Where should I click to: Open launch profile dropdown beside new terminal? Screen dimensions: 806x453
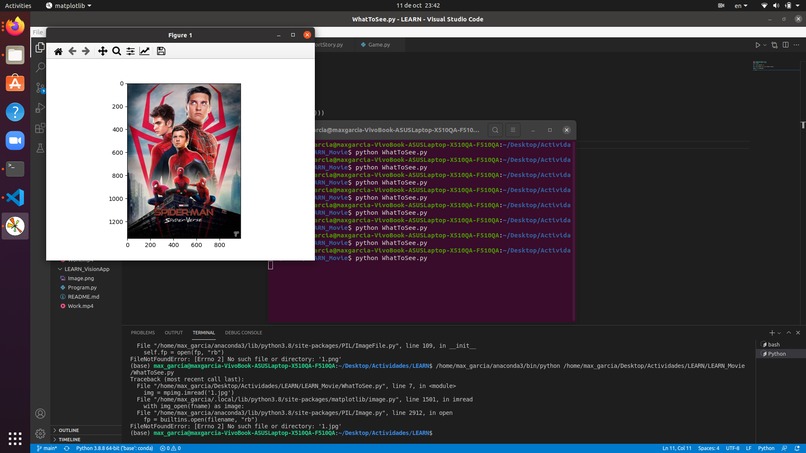[x=779, y=333]
